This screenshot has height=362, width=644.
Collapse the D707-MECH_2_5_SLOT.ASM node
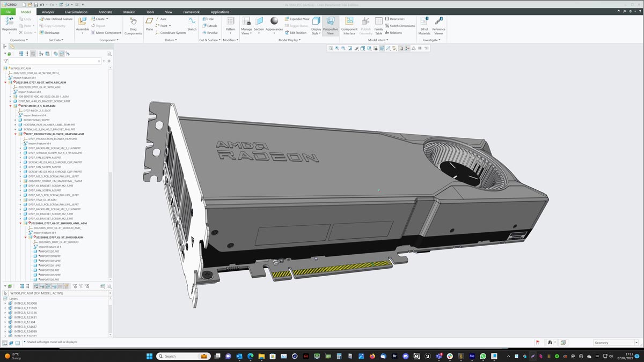11,106
